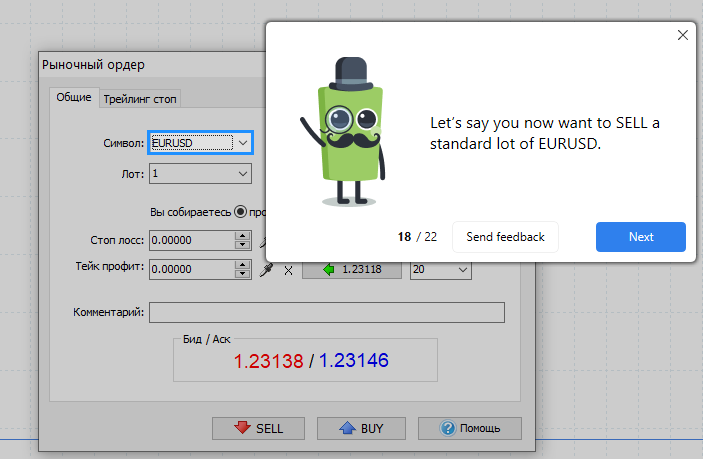Increase the Стоп лосс value with up arrow
Viewport: 703px width, 459px height.
tap(241, 235)
